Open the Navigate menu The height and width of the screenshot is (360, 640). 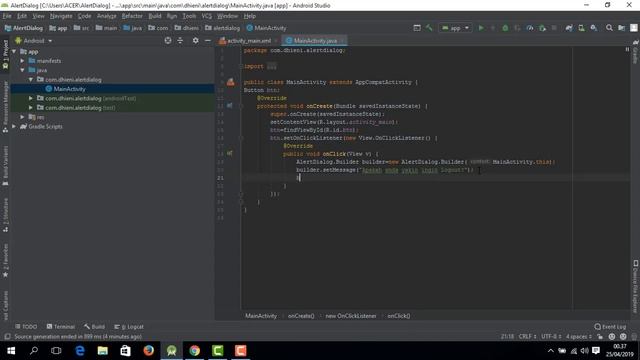(61, 16)
